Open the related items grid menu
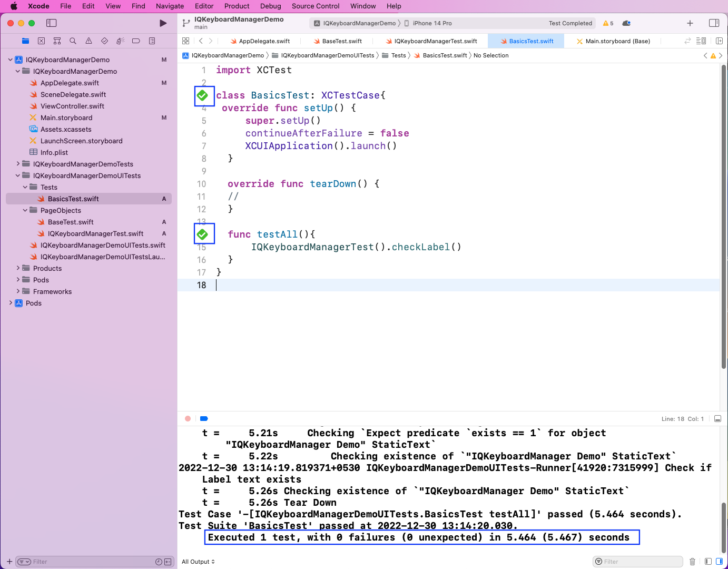 coord(185,41)
